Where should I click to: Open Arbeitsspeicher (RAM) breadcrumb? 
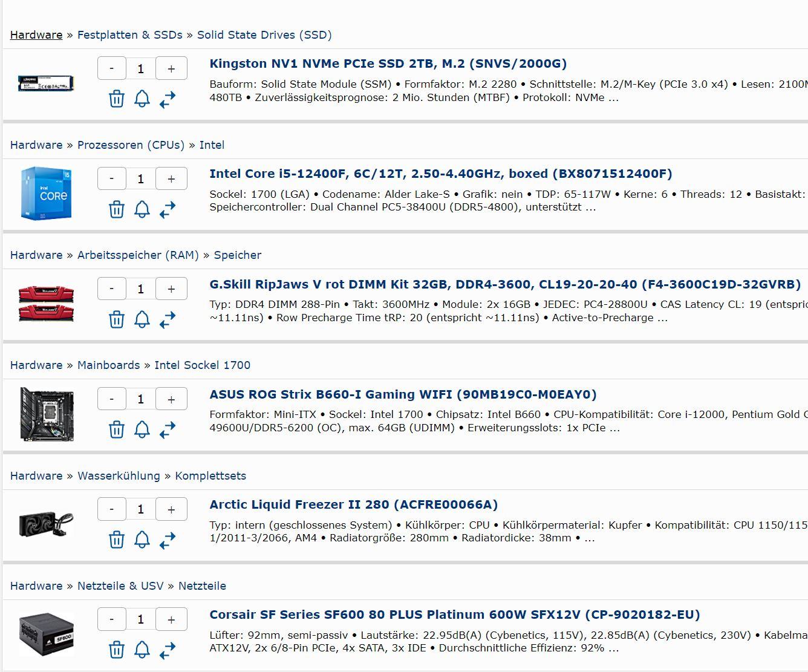click(x=138, y=255)
